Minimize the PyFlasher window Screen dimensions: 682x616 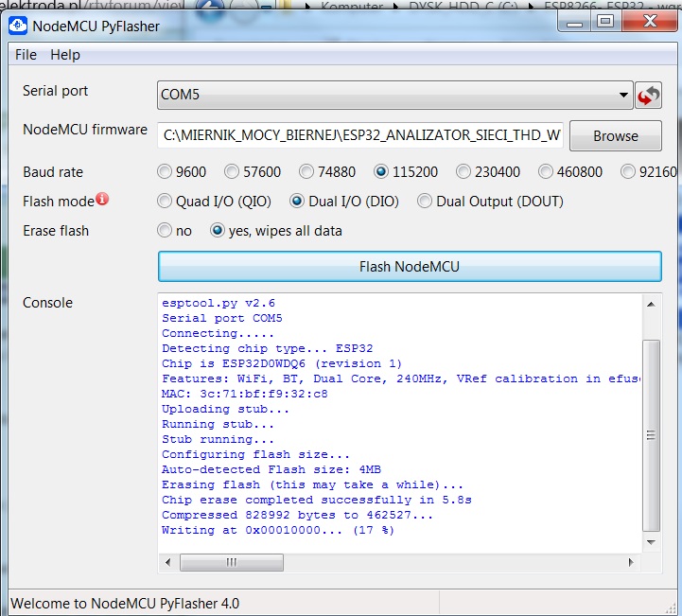point(574,21)
